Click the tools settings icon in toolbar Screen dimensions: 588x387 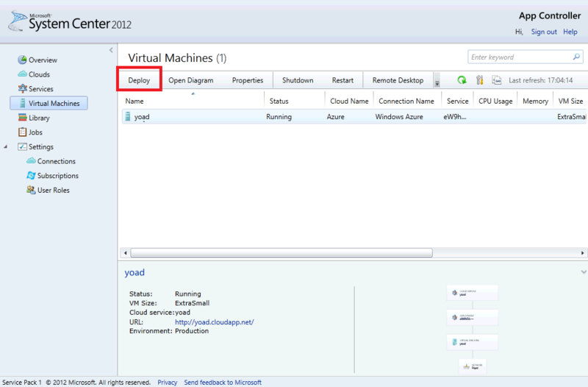click(x=479, y=80)
